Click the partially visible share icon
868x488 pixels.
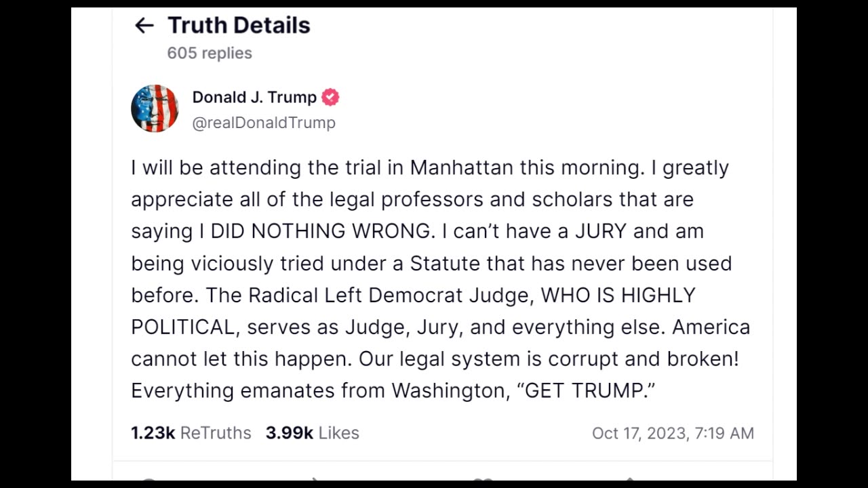click(629, 478)
